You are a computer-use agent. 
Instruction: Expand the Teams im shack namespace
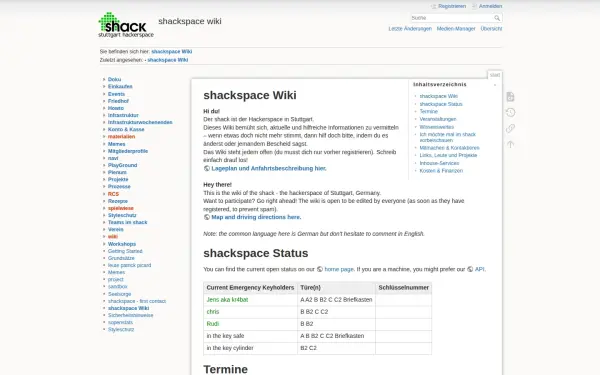(x=127, y=222)
